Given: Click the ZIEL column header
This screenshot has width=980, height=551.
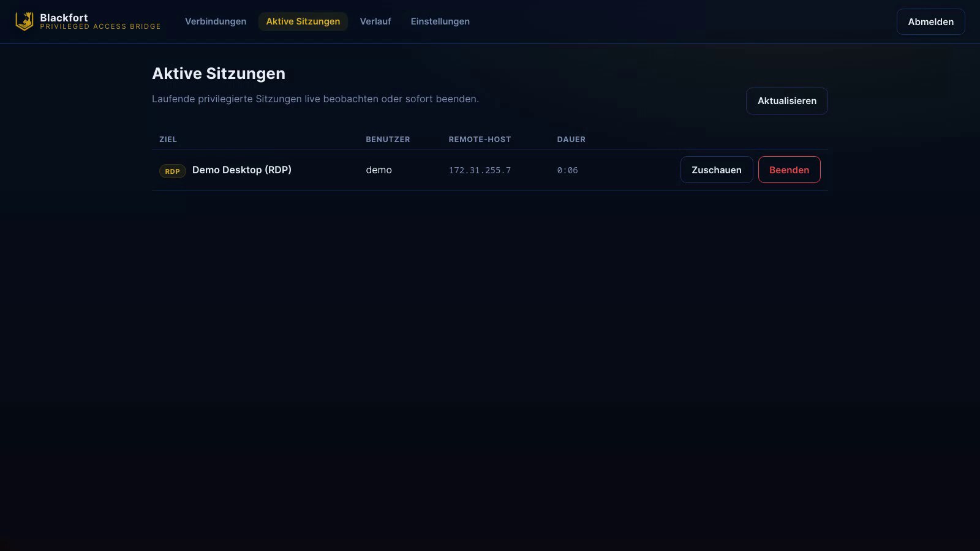Looking at the screenshot, I should (x=168, y=140).
